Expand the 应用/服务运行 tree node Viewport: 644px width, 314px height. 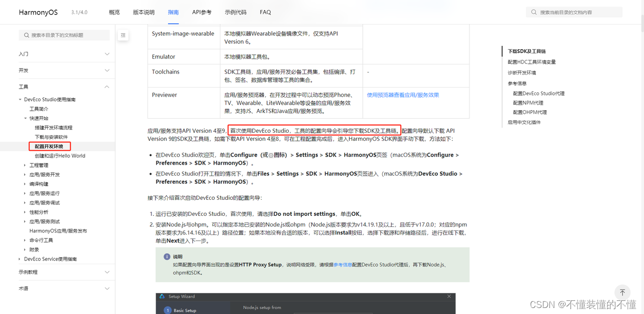tap(25, 193)
